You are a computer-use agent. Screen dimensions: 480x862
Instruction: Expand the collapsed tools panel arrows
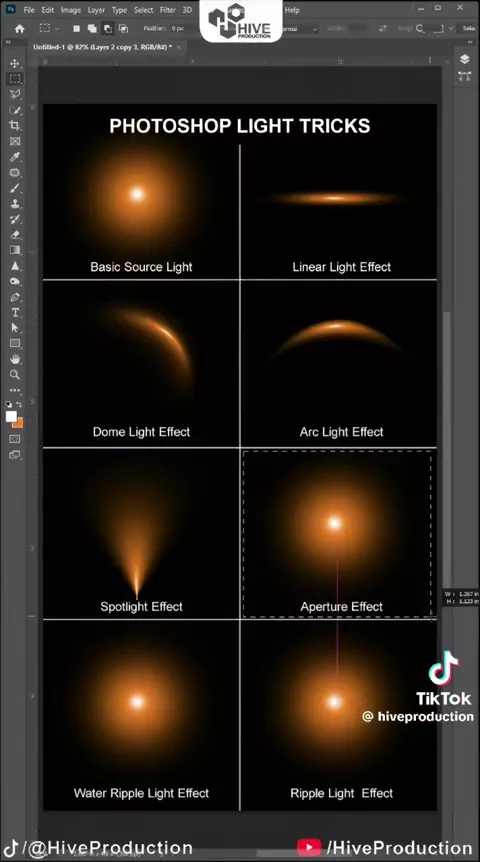coord(9,43)
